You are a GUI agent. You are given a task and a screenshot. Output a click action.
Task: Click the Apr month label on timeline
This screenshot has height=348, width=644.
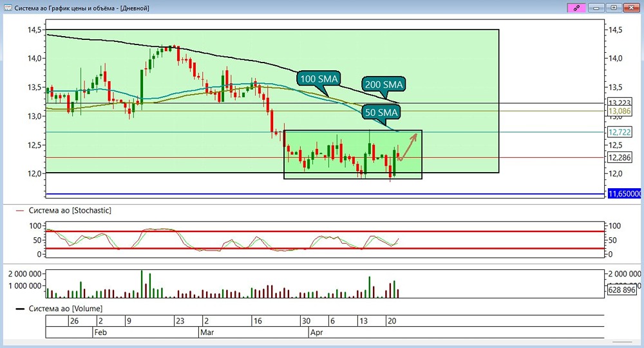(x=316, y=332)
